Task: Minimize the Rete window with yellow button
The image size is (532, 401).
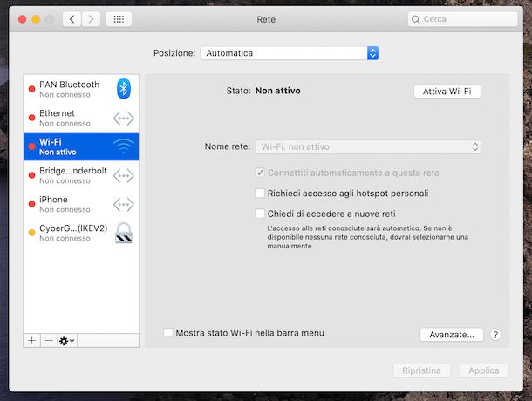Action: coord(36,19)
